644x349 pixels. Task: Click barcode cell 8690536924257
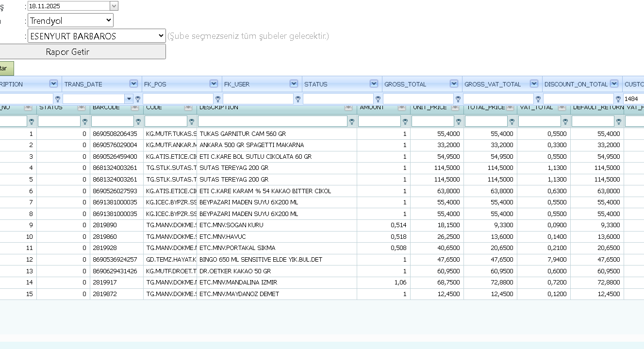pyautogui.click(x=116, y=260)
